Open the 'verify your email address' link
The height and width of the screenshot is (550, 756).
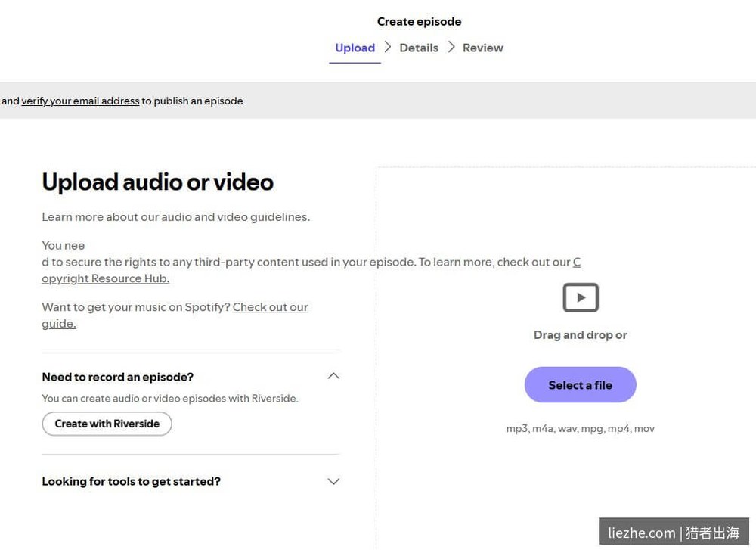tap(81, 101)
